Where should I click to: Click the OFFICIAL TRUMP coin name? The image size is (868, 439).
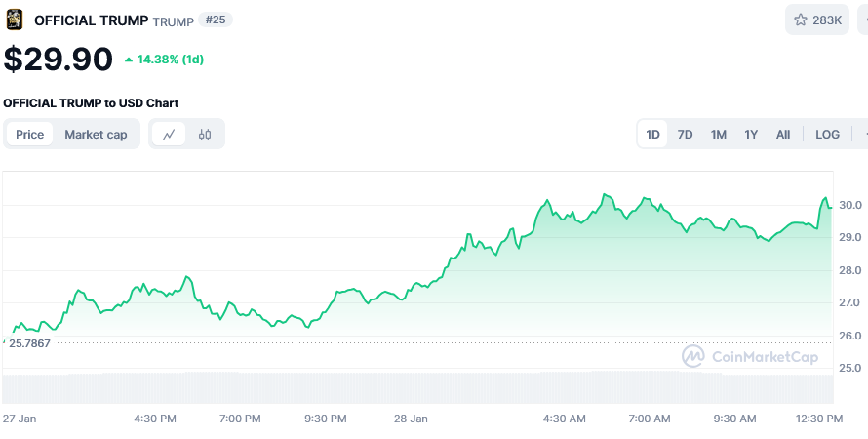pyautogui.click(x=92, y=20)
